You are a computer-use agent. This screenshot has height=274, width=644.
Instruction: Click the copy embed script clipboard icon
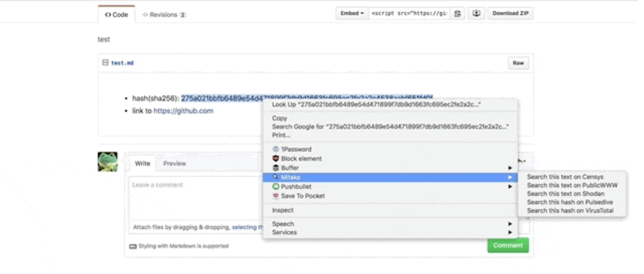(x=457, y=13)
